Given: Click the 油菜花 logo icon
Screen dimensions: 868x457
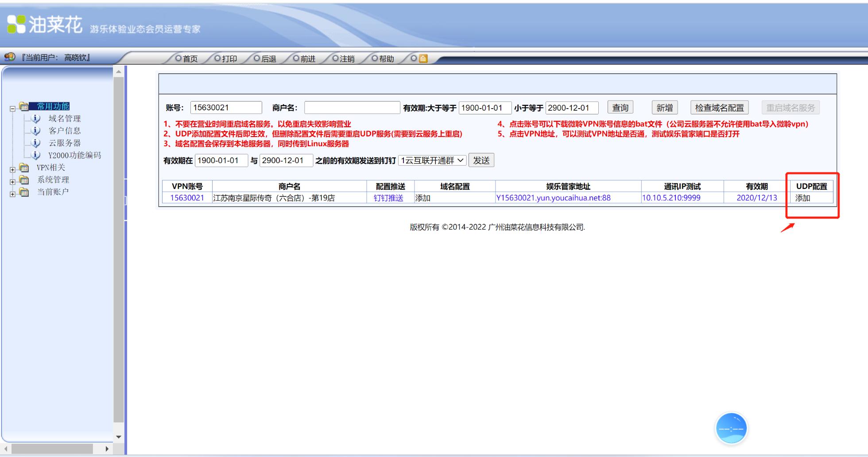Looking at the screenshot, I should tap(16, 24).
